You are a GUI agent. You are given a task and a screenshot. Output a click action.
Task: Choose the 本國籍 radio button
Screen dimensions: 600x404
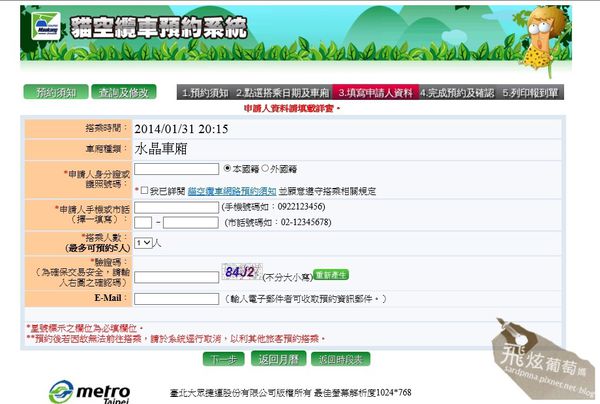pos(227,168)
